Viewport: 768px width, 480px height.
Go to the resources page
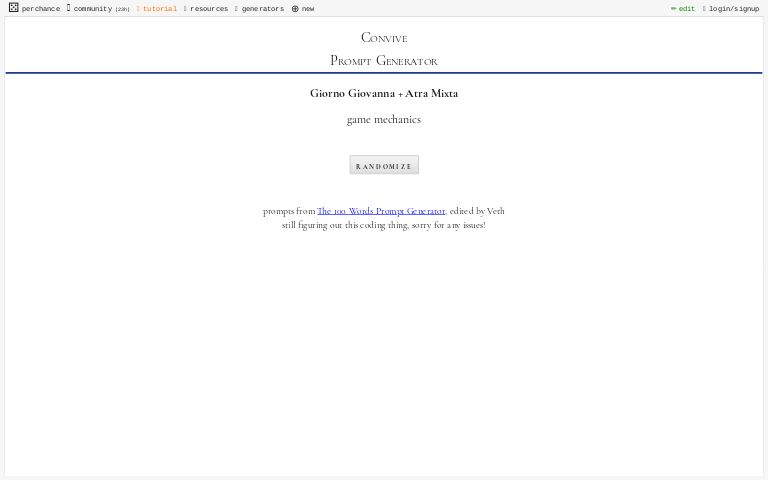click(209, 9)
